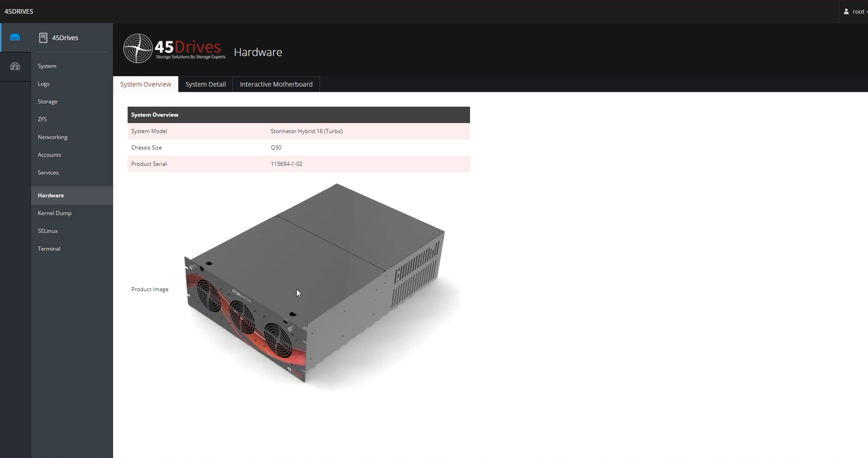Open the Networking settings page
Viewport: 868px width, 458px height.
click(52, 137)
